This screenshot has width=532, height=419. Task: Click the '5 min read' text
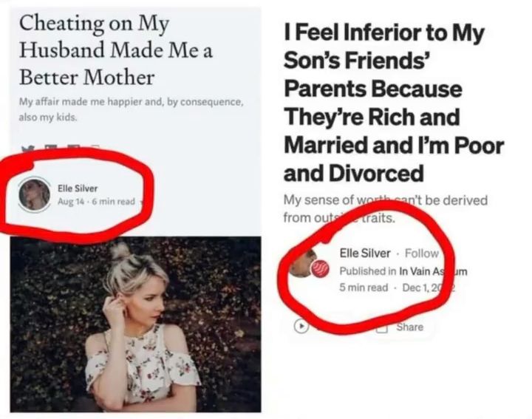click(x=364, y=287)
